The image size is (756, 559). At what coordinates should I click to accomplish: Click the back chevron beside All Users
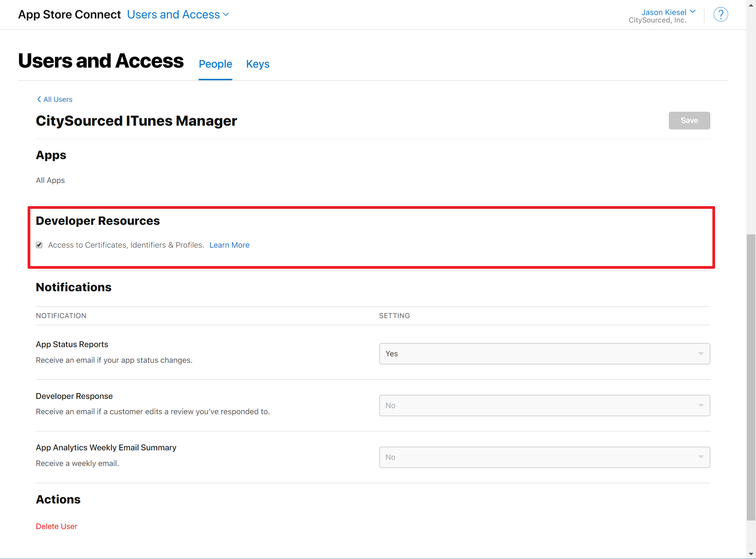[39, 99]
